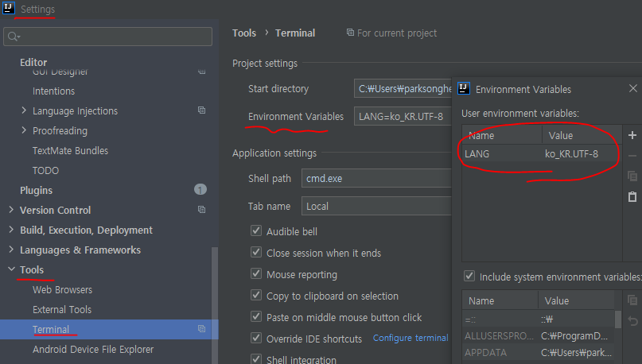This screenshot has height=364, width=642.
Task: Toggle Shell integration checkbox
Action: [x=256, y=358]
